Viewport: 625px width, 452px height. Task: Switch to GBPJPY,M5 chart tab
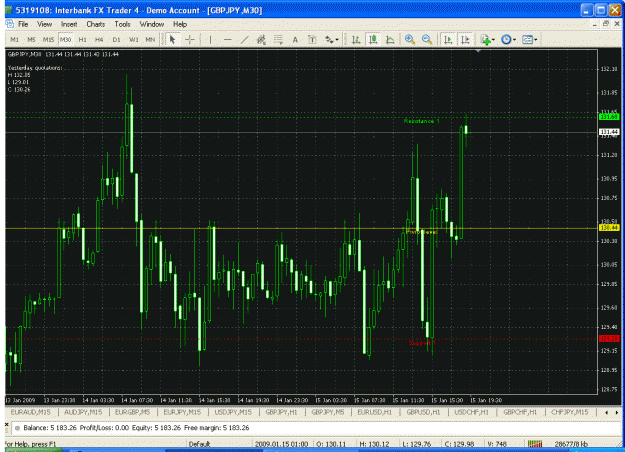point(328,412)
